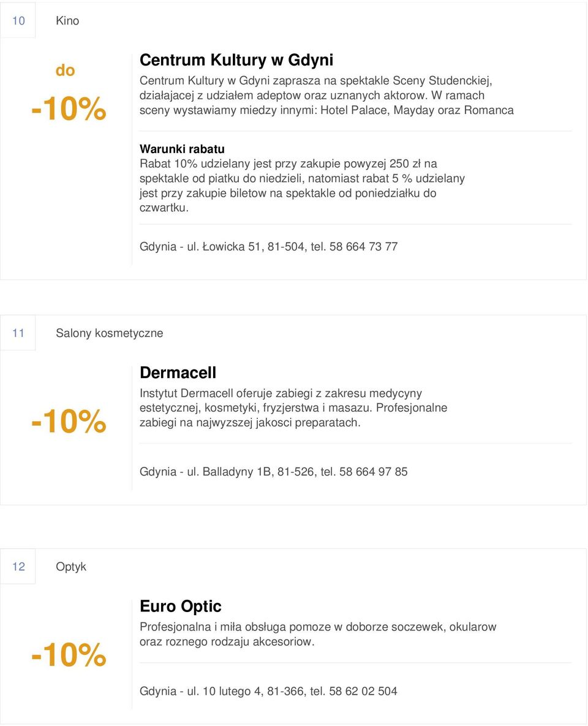Image resolution: width=588 pixels, height=726 pixels.
Task: Select the Dermacell listing title
Action: 178,372
